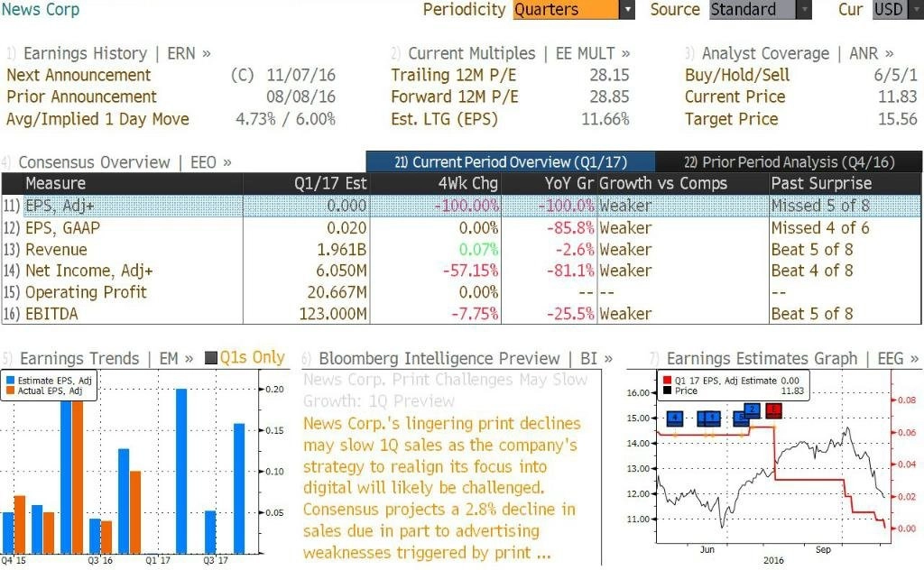Click the red E earnings marker
This screenshot has width=924, height=570.
point(773,410)
